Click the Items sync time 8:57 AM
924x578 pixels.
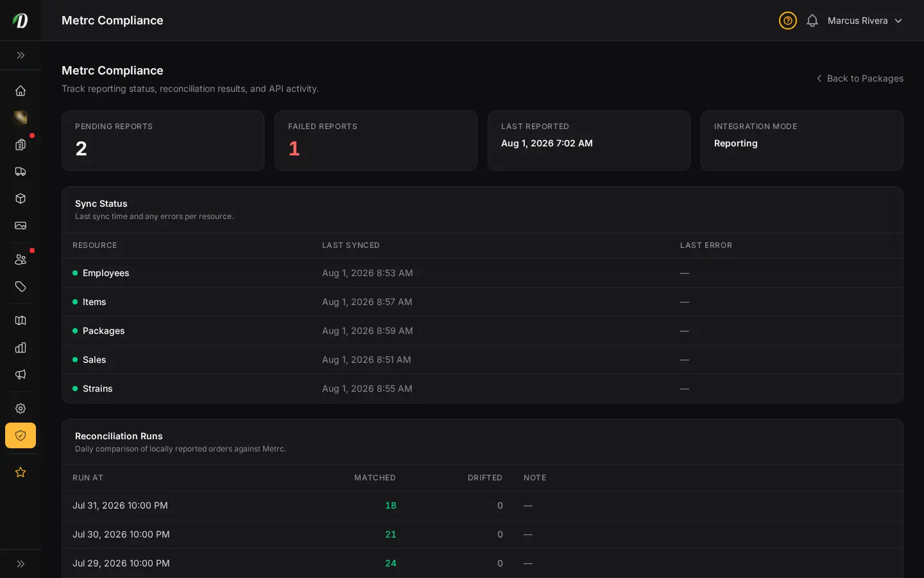367,302
